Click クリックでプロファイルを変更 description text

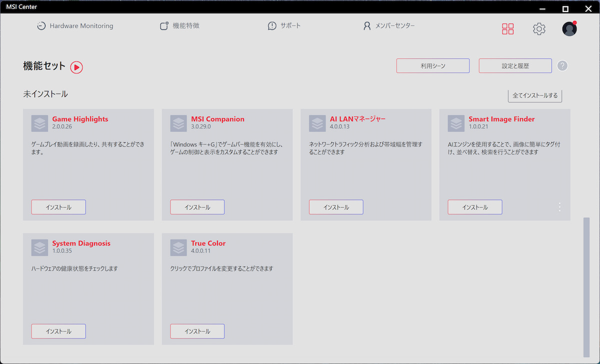[x=222, y=269]
